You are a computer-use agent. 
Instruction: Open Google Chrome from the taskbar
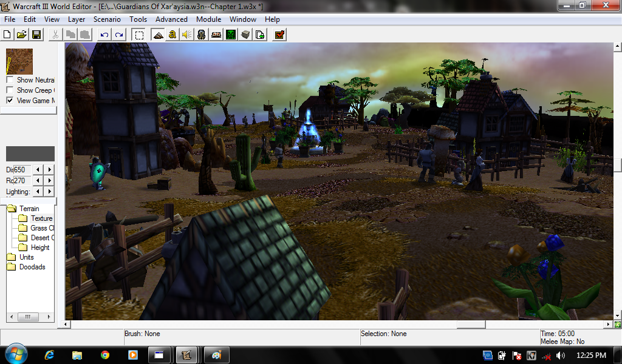pyautogui.click(x=105, y=355)
